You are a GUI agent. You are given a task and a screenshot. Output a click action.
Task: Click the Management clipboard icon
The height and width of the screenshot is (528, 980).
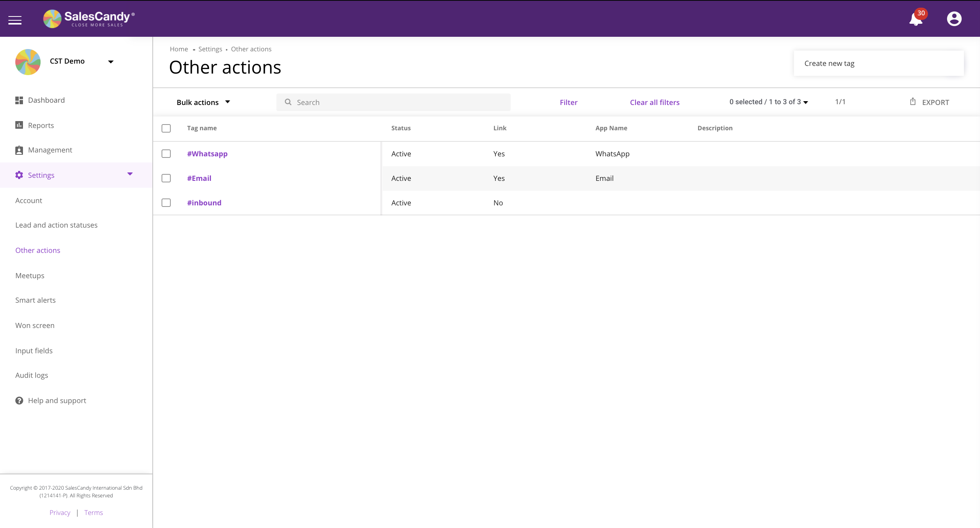pos(19,150)
